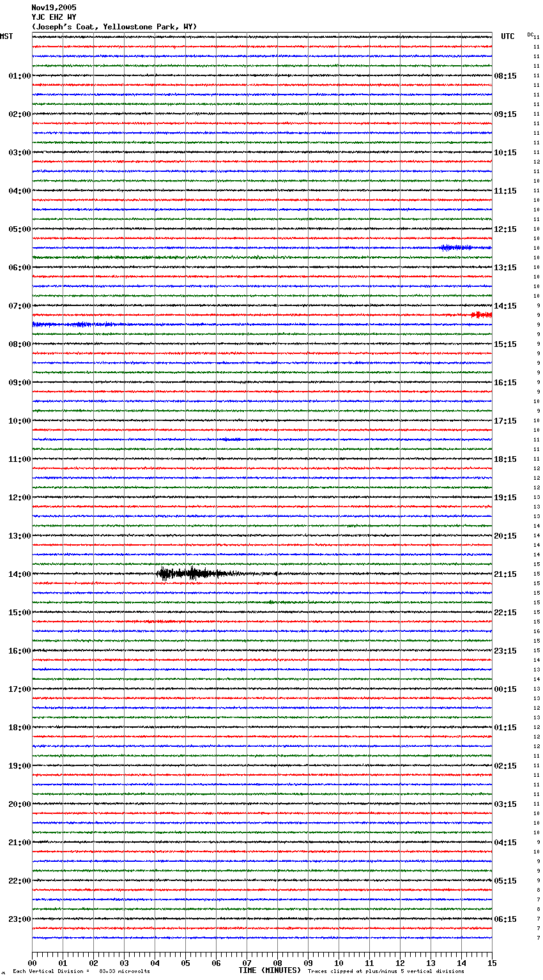Select the 06:00 MST time label
This screenshot has width=543, height=980.
pyautogui.click(x=20, y=268)
